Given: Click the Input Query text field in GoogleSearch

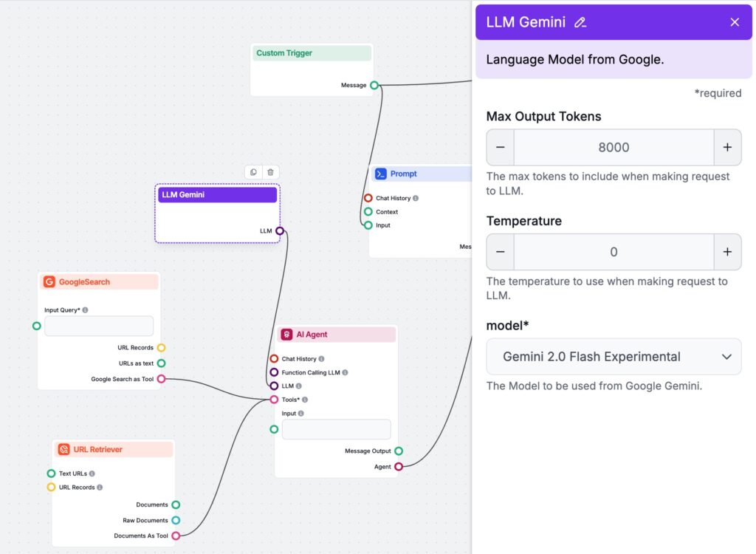Looking at the screenshot, I should pos(99,326).
